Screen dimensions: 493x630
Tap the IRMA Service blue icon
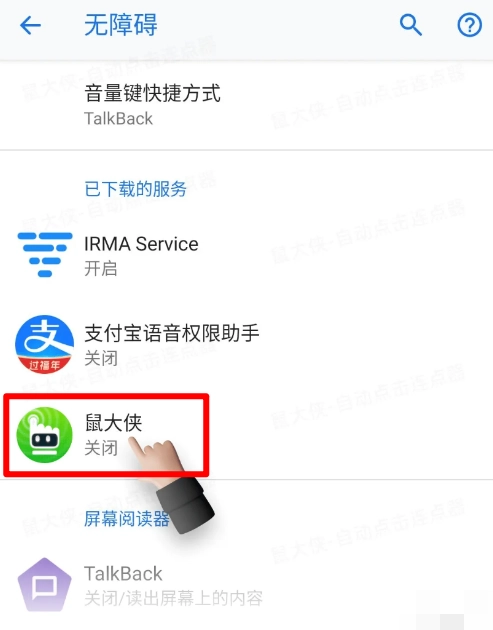pyautogui.click(x=45, y=255)
